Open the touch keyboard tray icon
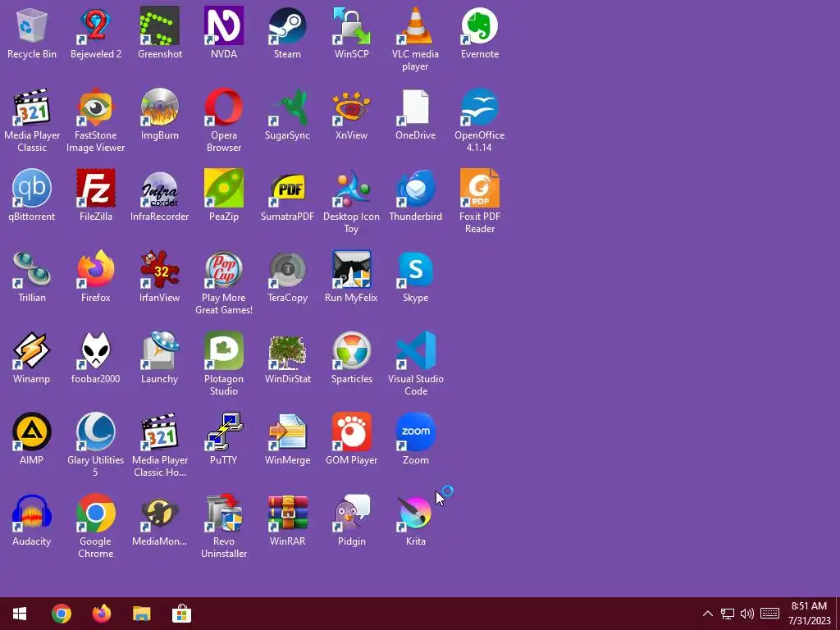 point(769,614)
